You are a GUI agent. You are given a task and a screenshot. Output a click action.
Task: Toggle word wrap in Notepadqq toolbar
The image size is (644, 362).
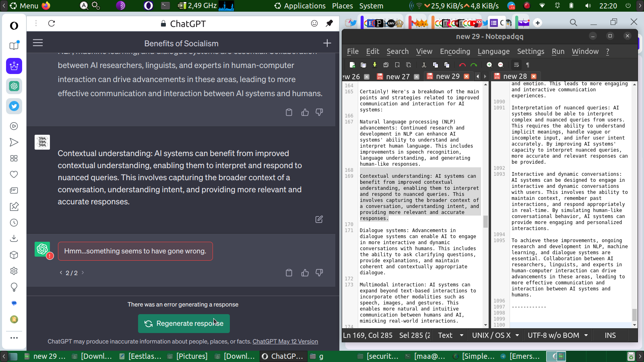516,65
